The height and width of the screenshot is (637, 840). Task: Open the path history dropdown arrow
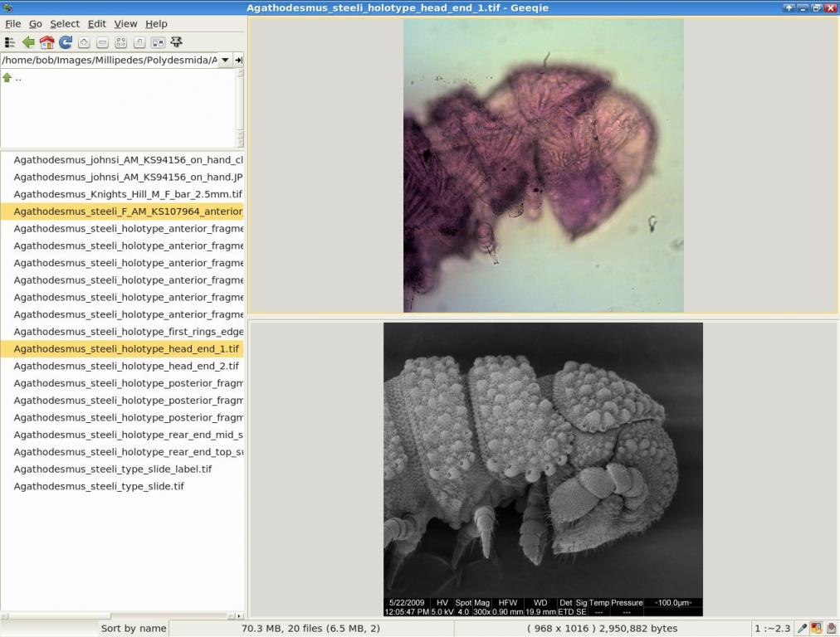click(x=225, y=60)
